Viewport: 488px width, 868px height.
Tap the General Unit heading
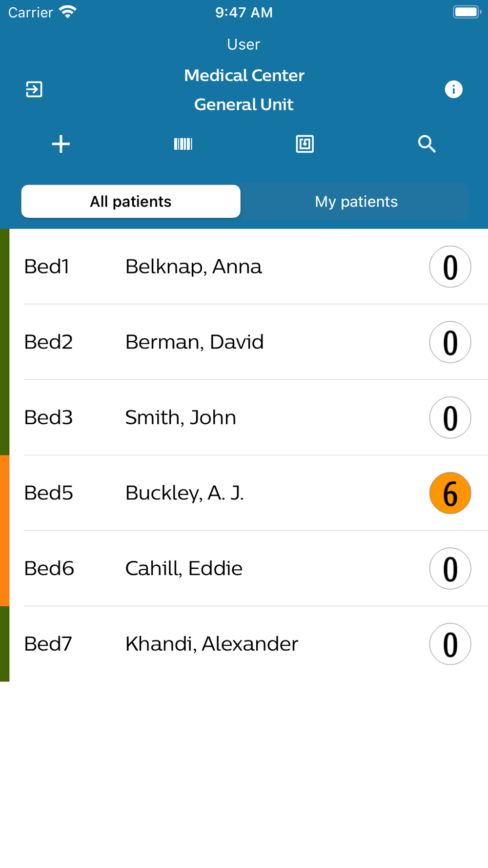point(244,104)
